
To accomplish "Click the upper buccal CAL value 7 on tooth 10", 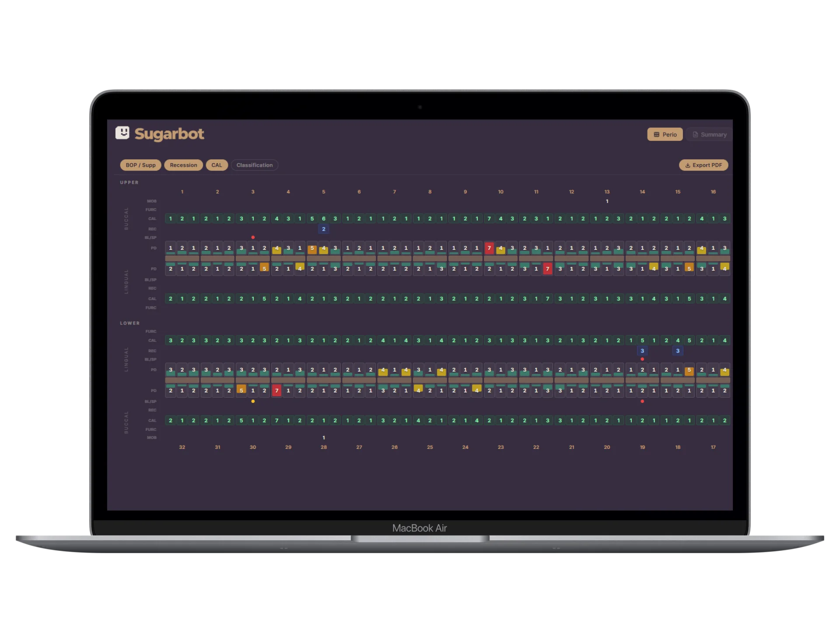I will pyautogui.click(x=489, y=218).
